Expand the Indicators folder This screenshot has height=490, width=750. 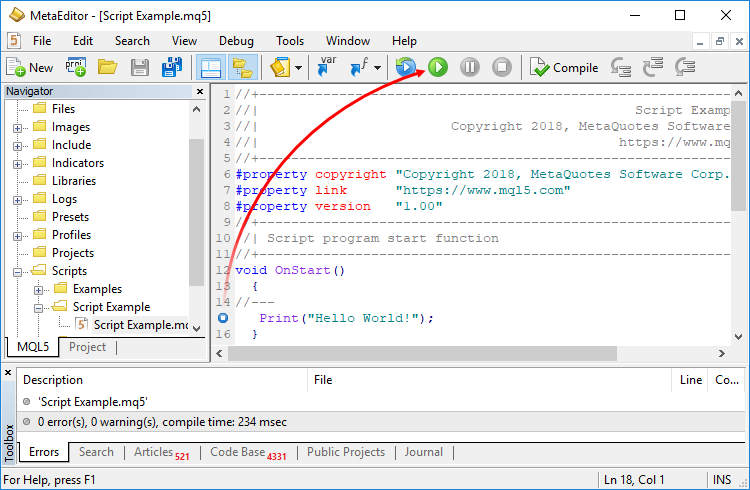(x=18, y=164)
